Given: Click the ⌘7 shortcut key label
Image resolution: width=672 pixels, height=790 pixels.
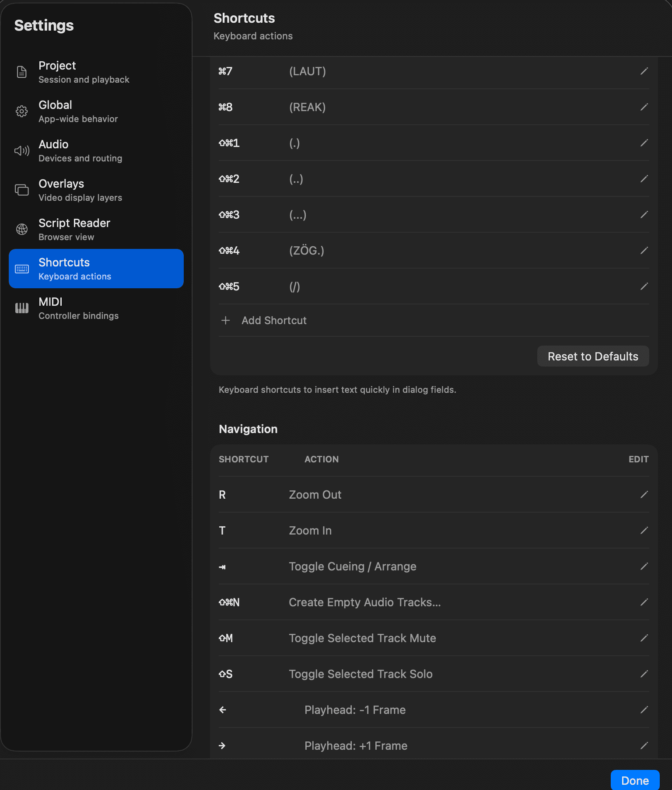Looking at the screenshot, I should click(x=225, y=71).
